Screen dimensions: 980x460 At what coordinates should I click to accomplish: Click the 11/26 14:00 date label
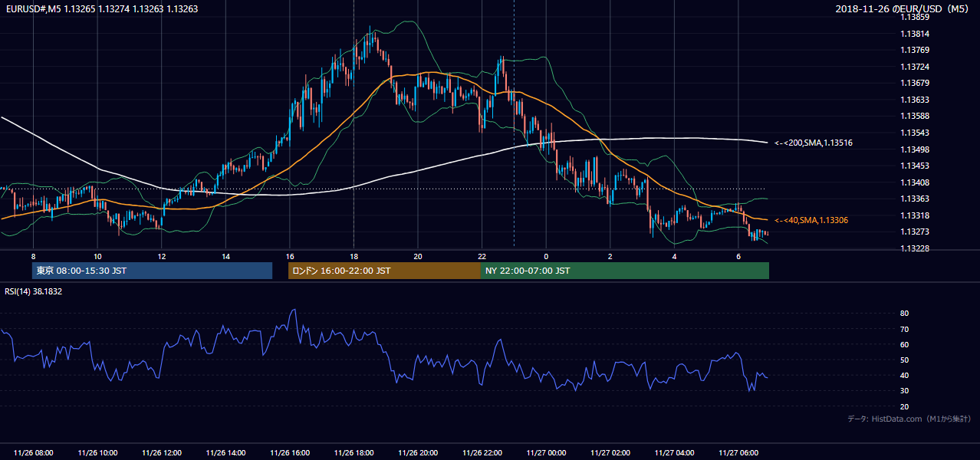tap(225, 453)
